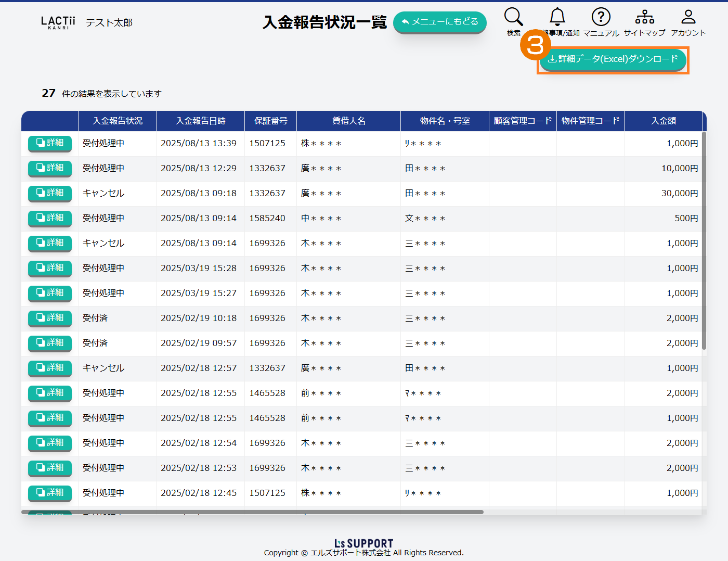Open details for 2025/08/13 12:29 report

50,168
